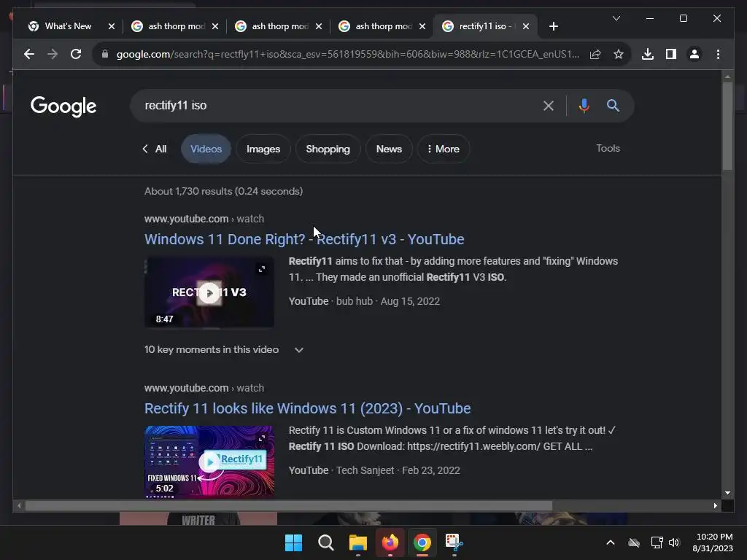Screen dimensions: 747x560
Task: Submit search with magnifier icon
Action: 613,106
